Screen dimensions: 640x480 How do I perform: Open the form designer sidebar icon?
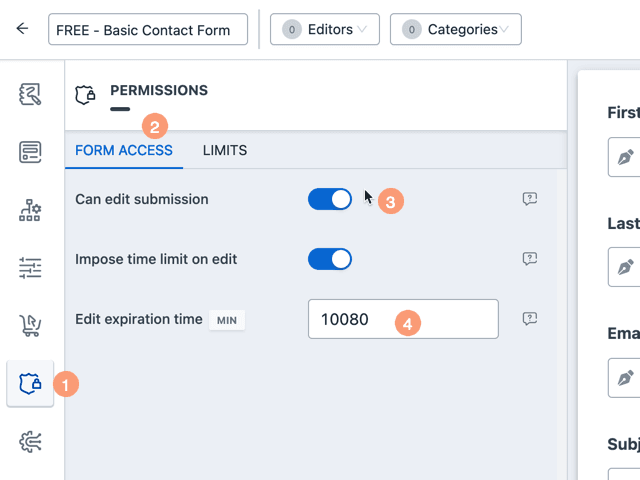pyautogui.click(x=30, y=94)
